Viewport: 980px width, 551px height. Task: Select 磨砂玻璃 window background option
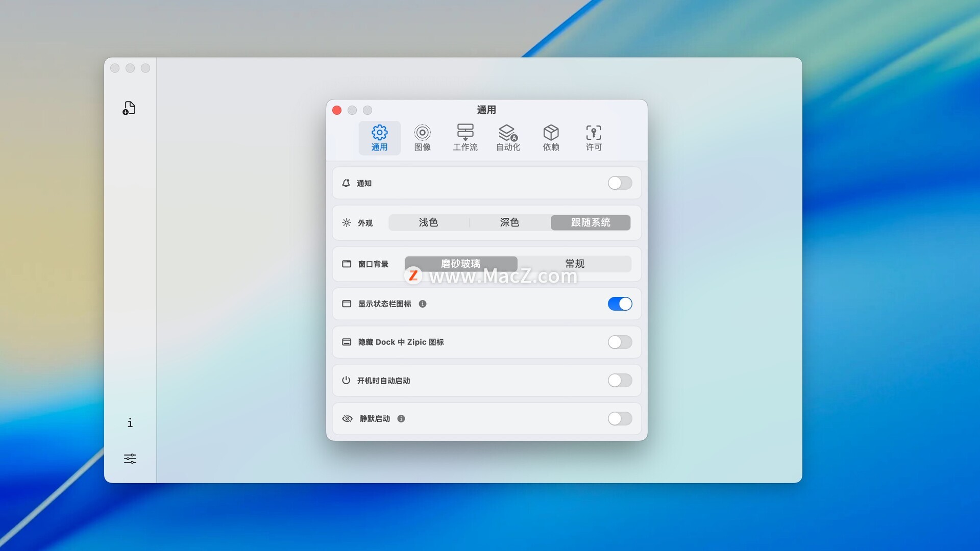(460, 263)
